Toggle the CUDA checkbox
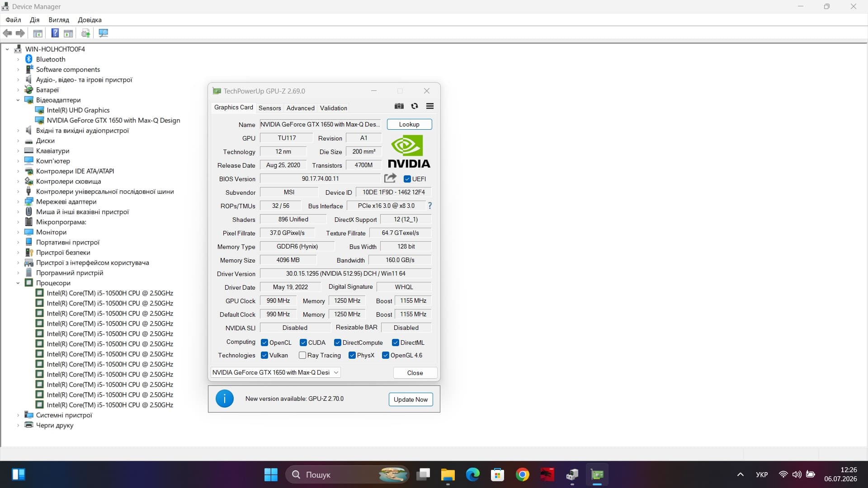 303,343
